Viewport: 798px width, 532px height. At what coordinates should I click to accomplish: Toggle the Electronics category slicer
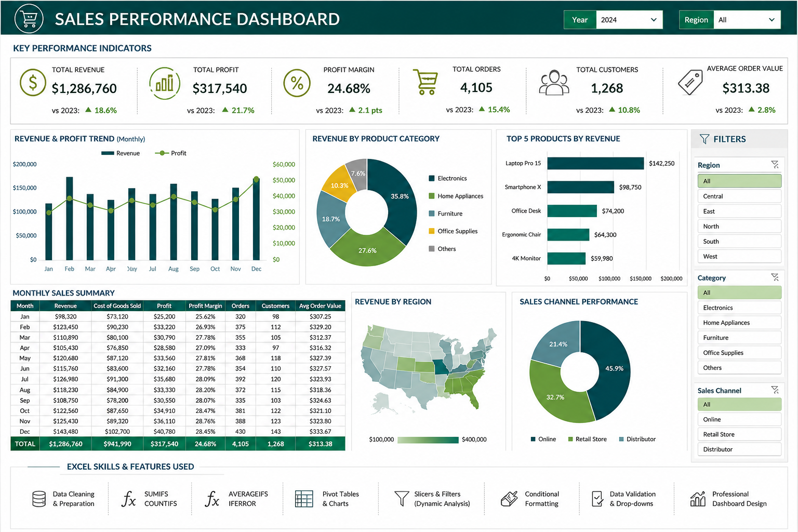pos(739,308)
